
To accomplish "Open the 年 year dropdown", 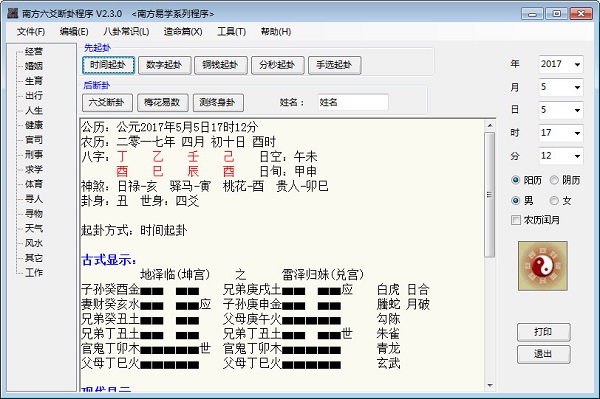I will point(577,64).
